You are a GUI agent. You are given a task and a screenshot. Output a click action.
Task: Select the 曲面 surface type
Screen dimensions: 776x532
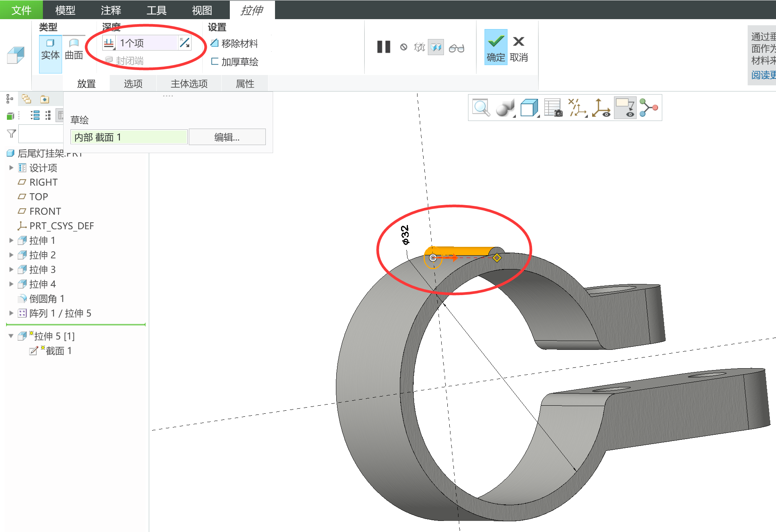pos(74,49)
